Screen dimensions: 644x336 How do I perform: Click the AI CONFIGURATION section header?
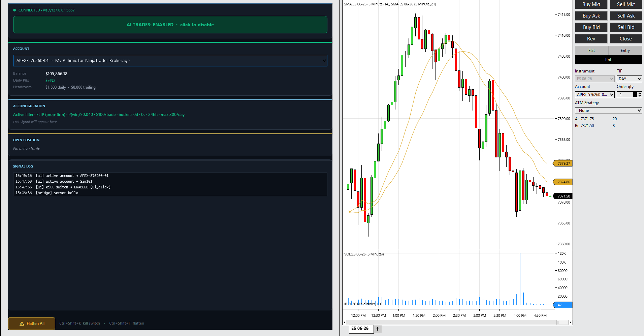(x=29, y=106)
